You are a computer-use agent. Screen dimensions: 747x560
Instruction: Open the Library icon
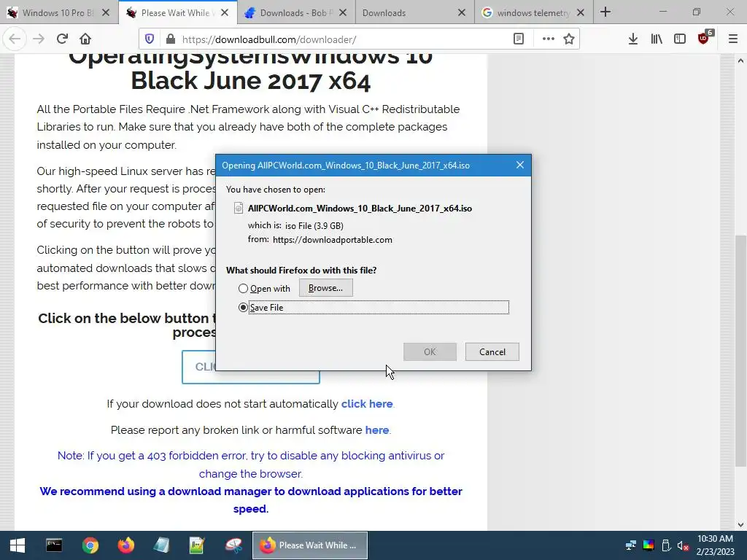tap(657, 39)
